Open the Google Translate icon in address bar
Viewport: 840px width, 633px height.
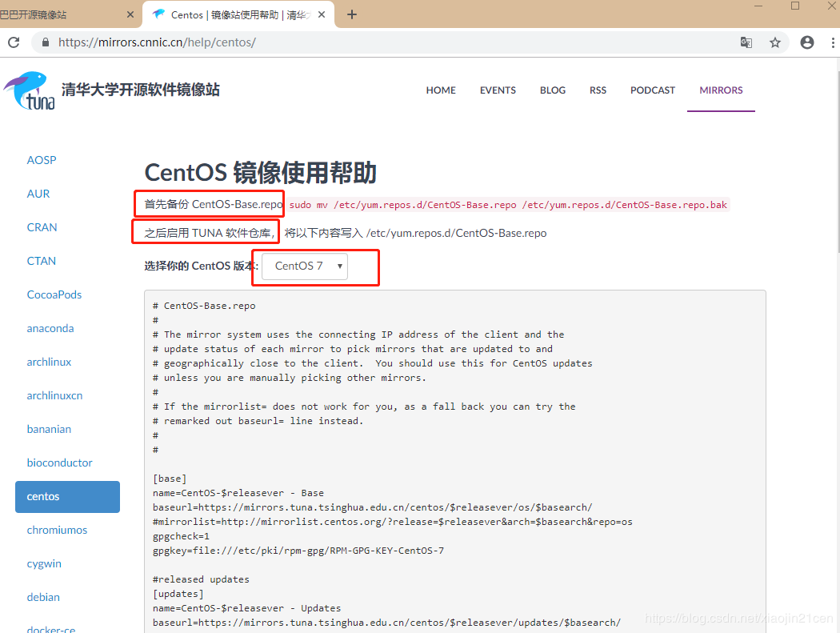(746, 42)
